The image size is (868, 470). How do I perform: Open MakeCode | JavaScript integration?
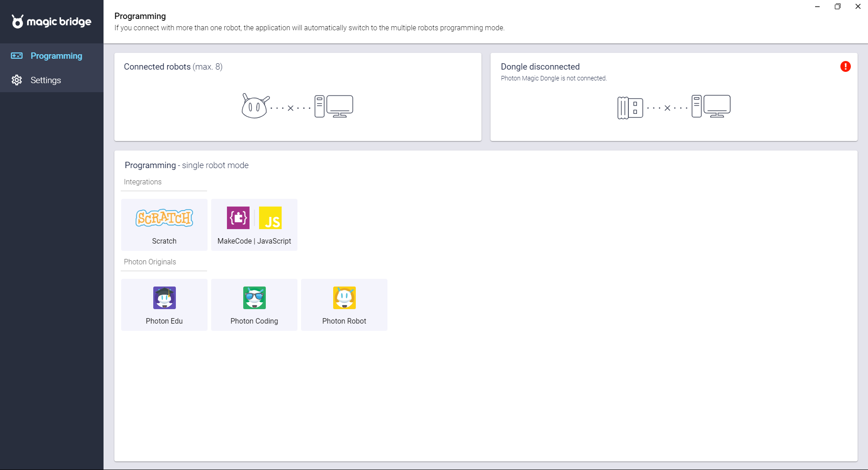(x=254, y=225)
